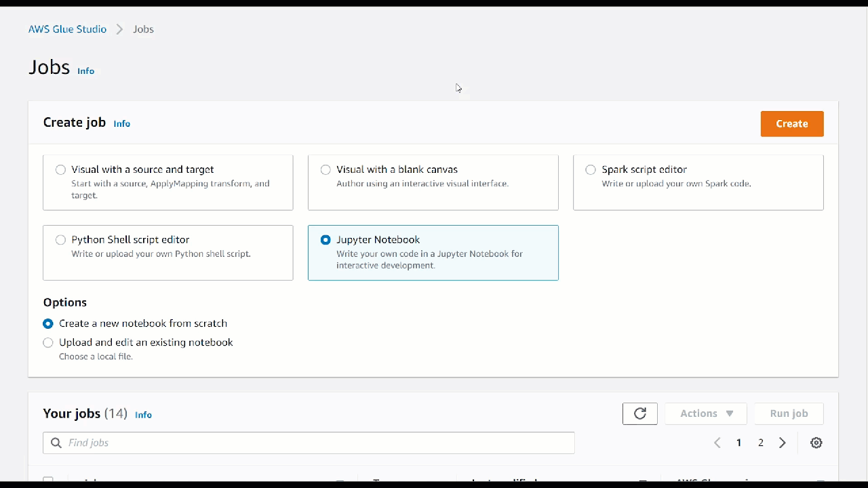Open AWS Glue Studio breadcrumb link
The image size is (868, 488).
67,29
